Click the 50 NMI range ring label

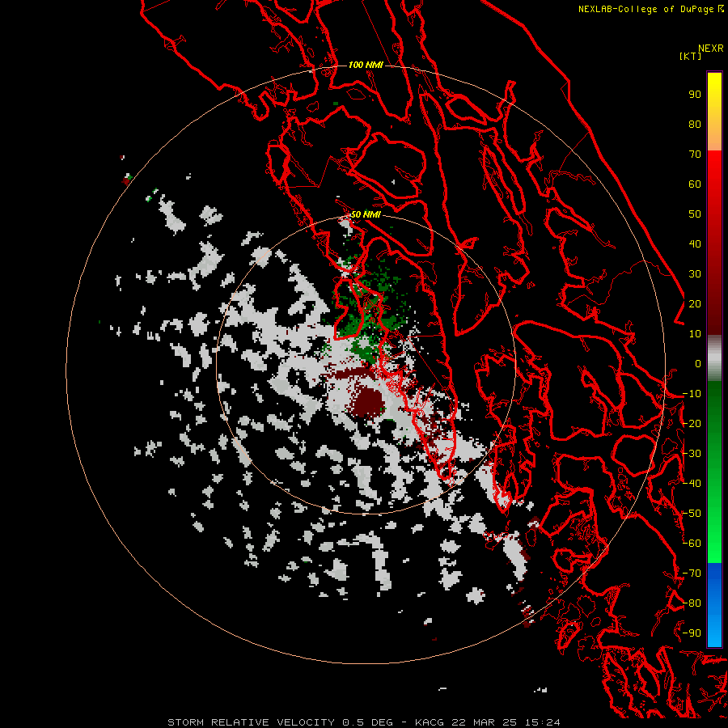pos(366,214)
